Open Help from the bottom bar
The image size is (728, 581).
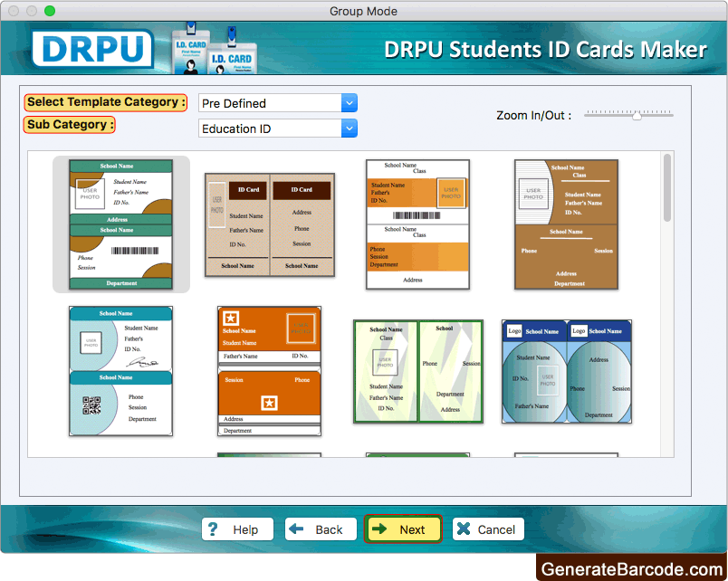(237, 529)
